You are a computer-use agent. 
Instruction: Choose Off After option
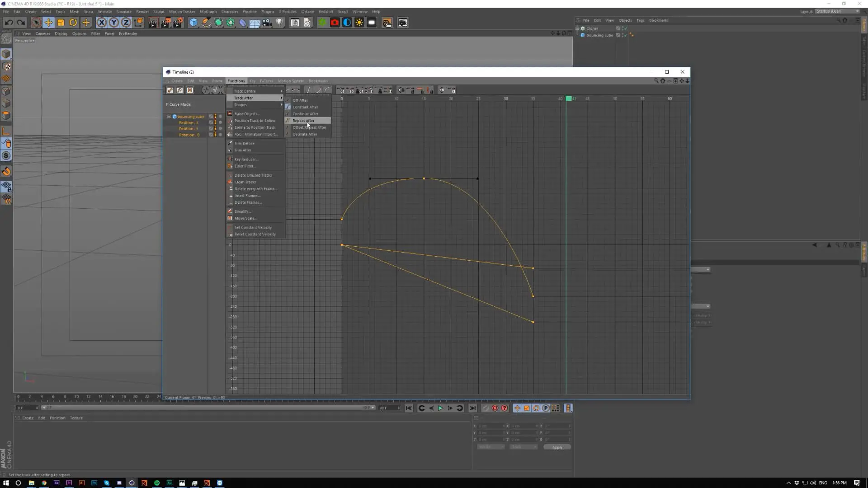tap(308, 100)
